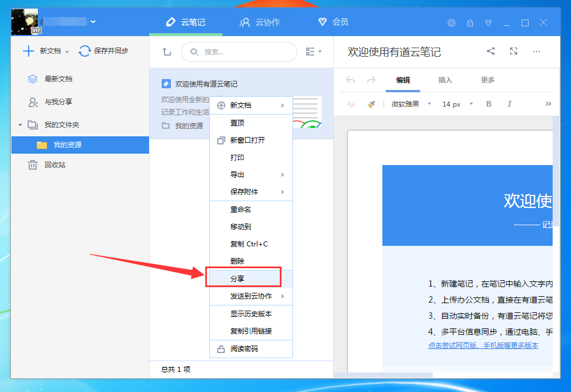Click the triangle menu icon in title bar

(x=488, y=23)
